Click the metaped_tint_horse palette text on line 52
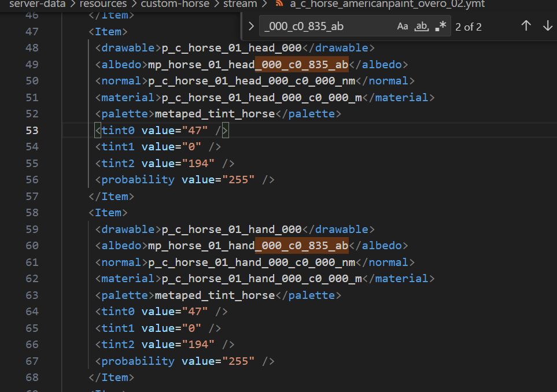Image resolution: width=557 pixels, height=392 pixels. tap(215, 114)
